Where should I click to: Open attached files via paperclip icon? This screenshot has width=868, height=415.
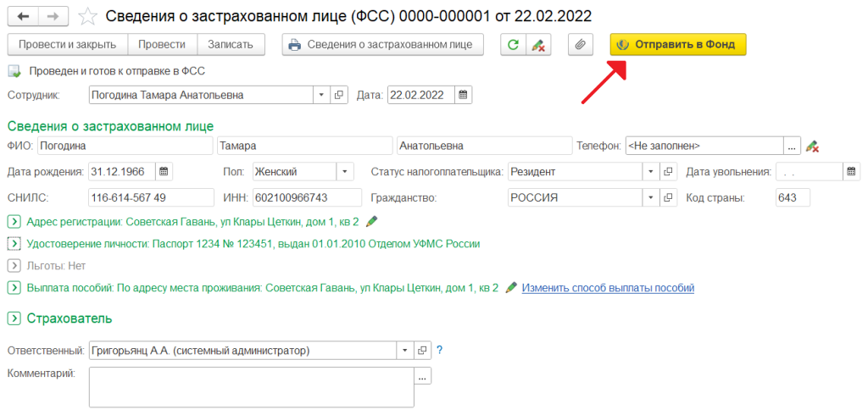[581, 45]
